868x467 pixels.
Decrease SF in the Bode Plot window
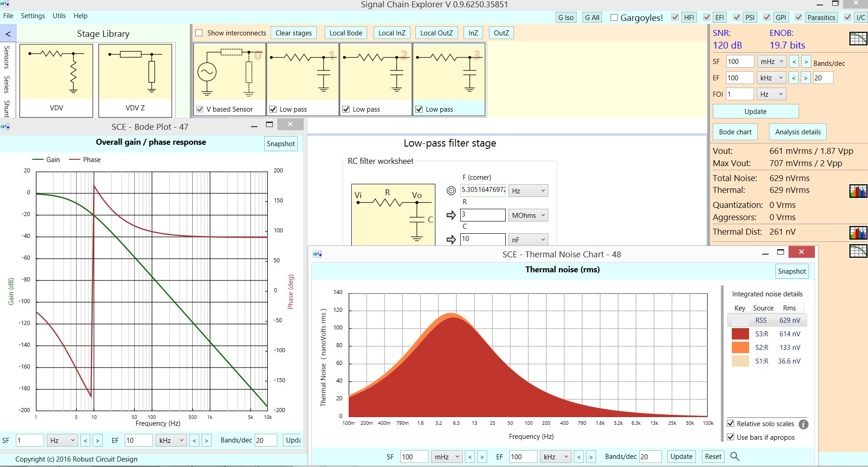point(85,440)
